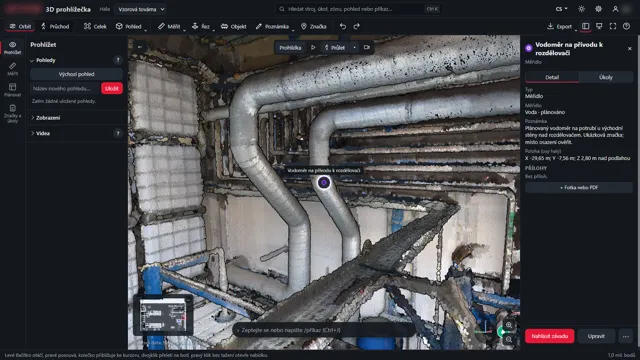This screenshot has width=640, height=360.
Task: Open the more options ellipsis menu
Action: tap(625, 336)
